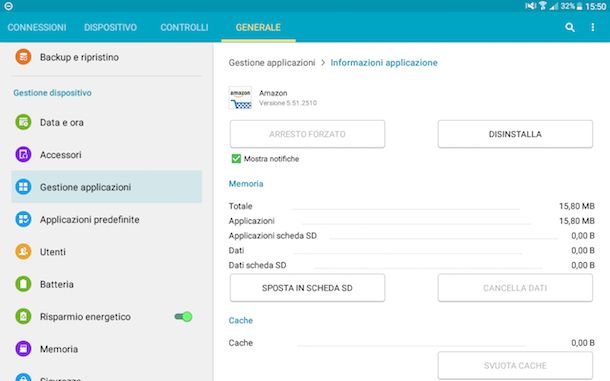Click Gestione dispositivo section header
The width and height of the screenshot is (610, 381).
coord(53,93)
